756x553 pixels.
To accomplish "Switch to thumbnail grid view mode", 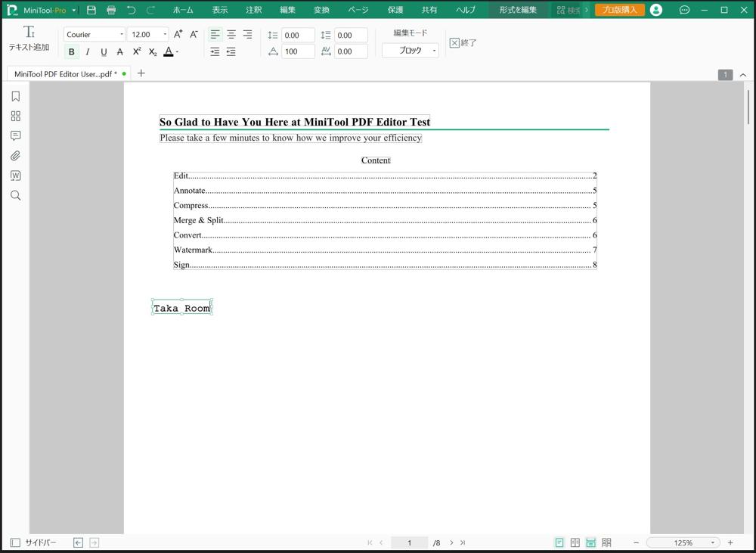I will (x=606, y=543).
